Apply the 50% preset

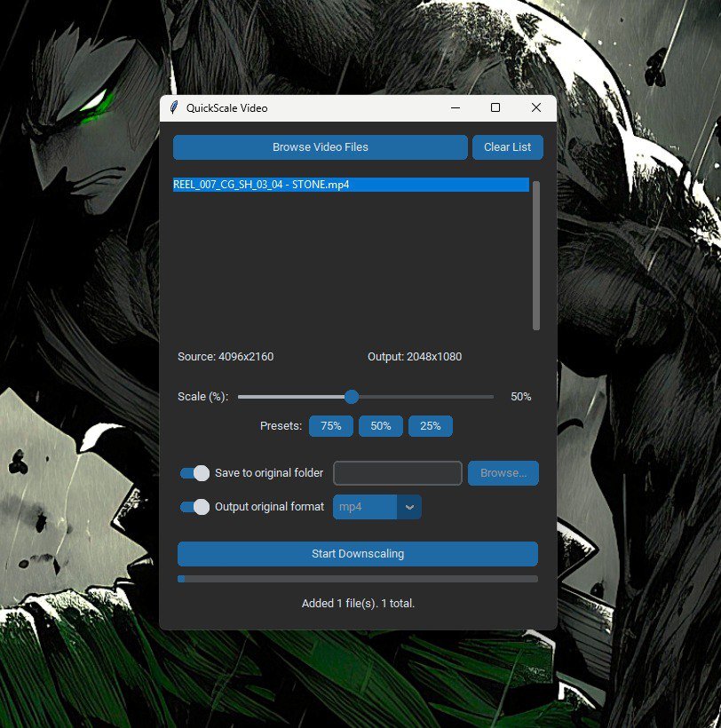381,426
